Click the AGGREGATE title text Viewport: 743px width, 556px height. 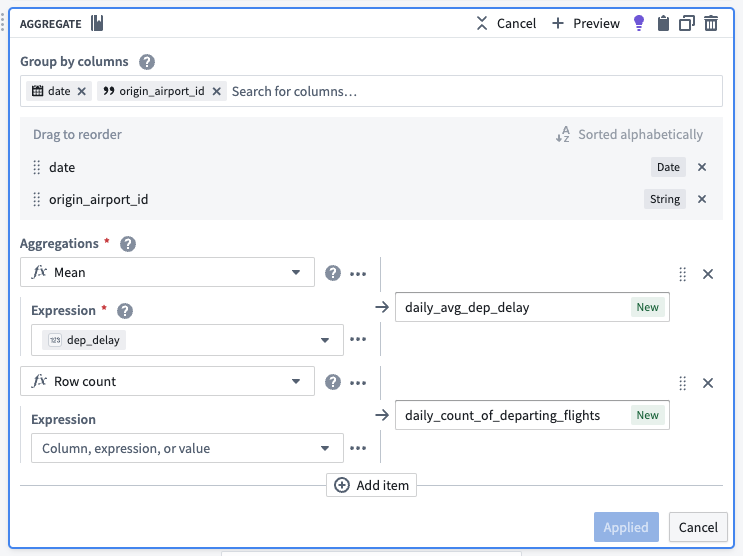click(51, 24)
